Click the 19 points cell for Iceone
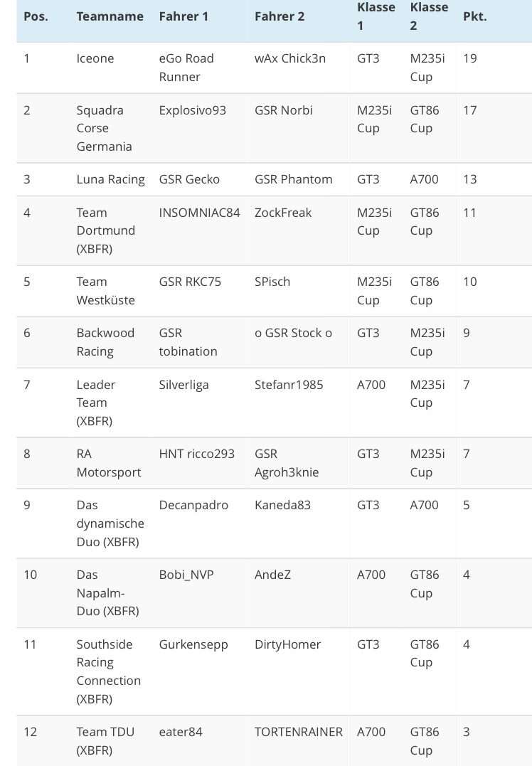Image resolution: width=532 pixels, height=766 pixels. pos(469,58)
